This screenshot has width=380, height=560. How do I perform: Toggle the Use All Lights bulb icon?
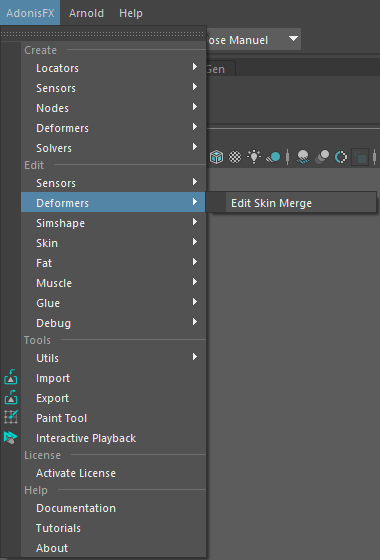[x=254, y=157]
